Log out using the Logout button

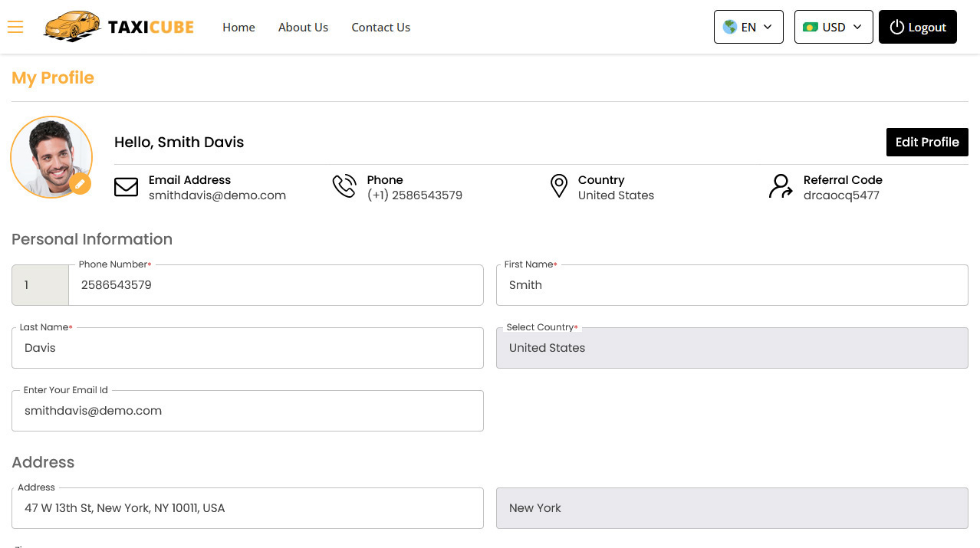(x=917, y=27)
